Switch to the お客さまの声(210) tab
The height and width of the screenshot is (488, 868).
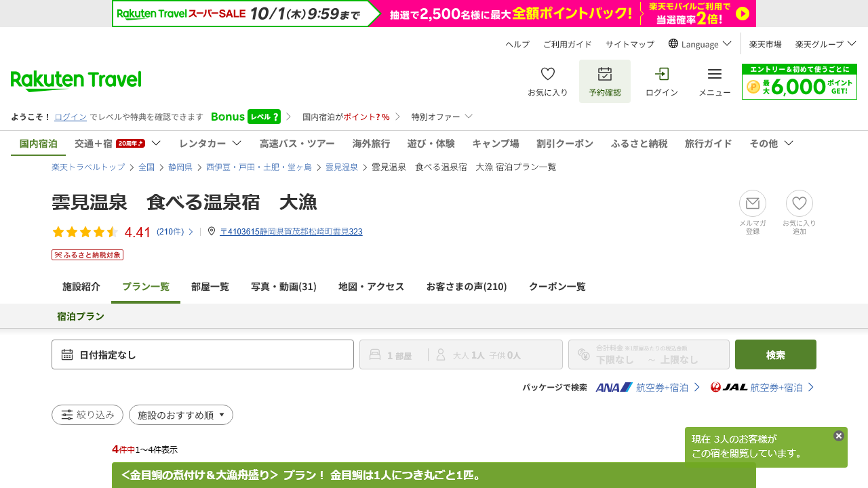click(x=467, y=287)
